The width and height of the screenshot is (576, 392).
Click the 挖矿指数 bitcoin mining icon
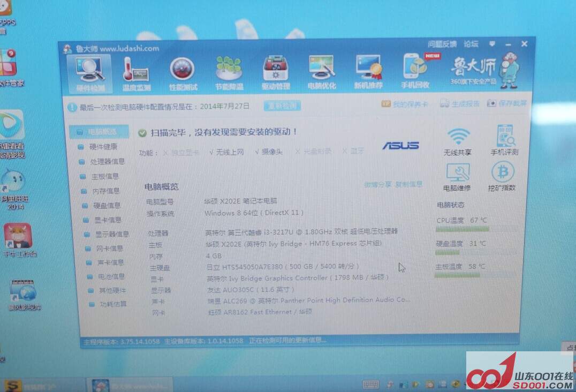502,177
